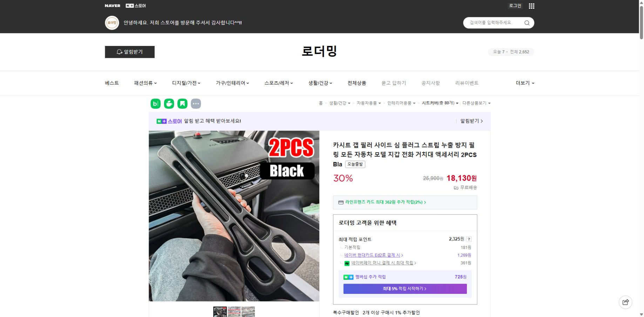Screen dimensions: 644x317
Task: Open more sharing options with ellipsis icon
Action: point(196,103)
